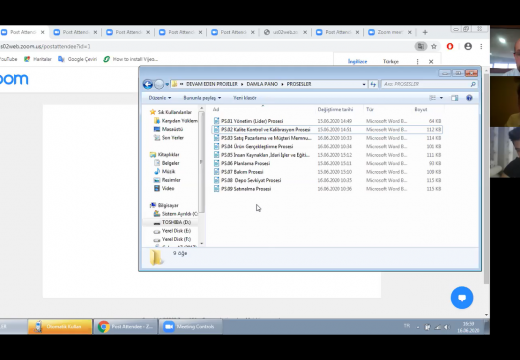
Task: Click the Yeni klasör button
Action: (x=245, y=98)
